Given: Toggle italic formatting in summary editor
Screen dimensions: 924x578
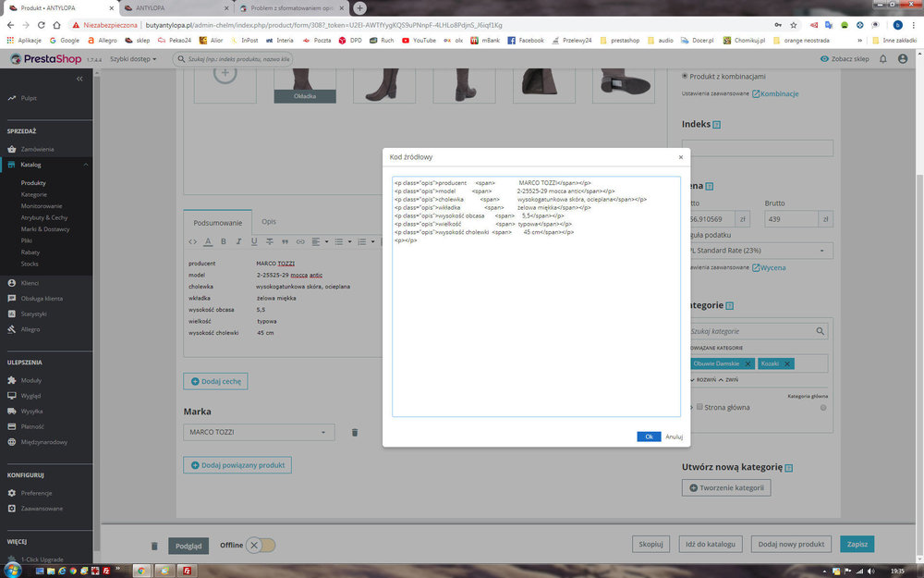Looking at the screenshot, I should 238,241.
